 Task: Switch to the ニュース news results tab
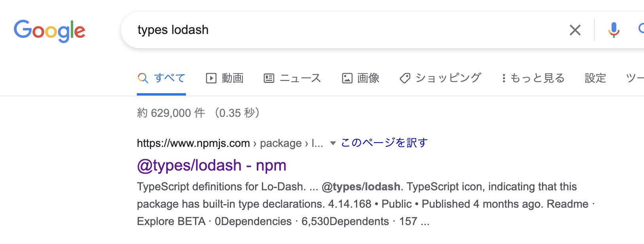(300, 78)
